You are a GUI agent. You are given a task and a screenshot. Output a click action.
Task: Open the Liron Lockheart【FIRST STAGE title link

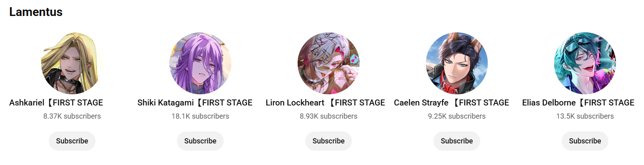pyautogui.click(x=325, y=103)
